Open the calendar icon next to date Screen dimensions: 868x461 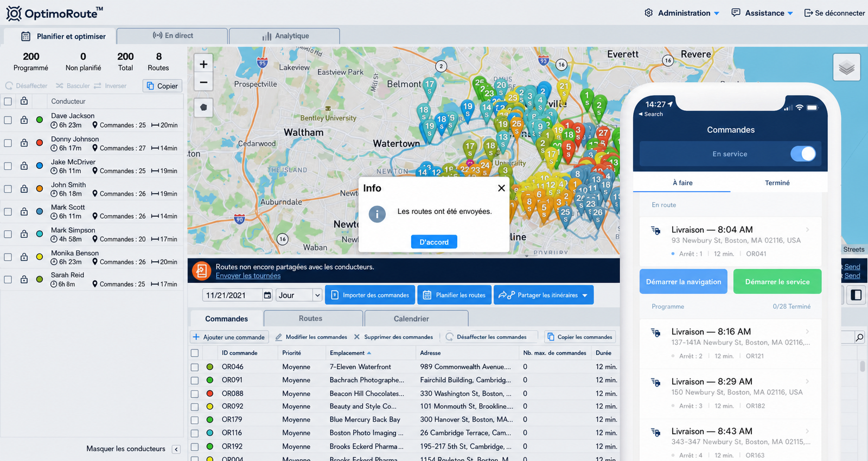point(267,295)
